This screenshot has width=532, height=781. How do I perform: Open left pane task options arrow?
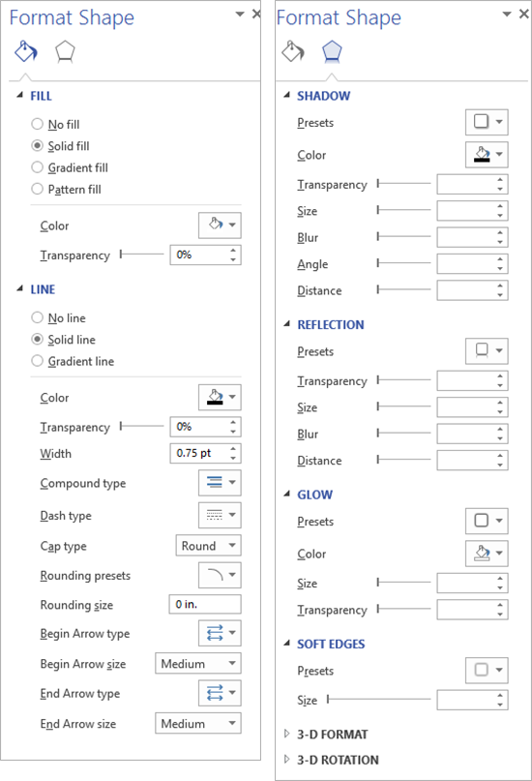pos(240,14)
